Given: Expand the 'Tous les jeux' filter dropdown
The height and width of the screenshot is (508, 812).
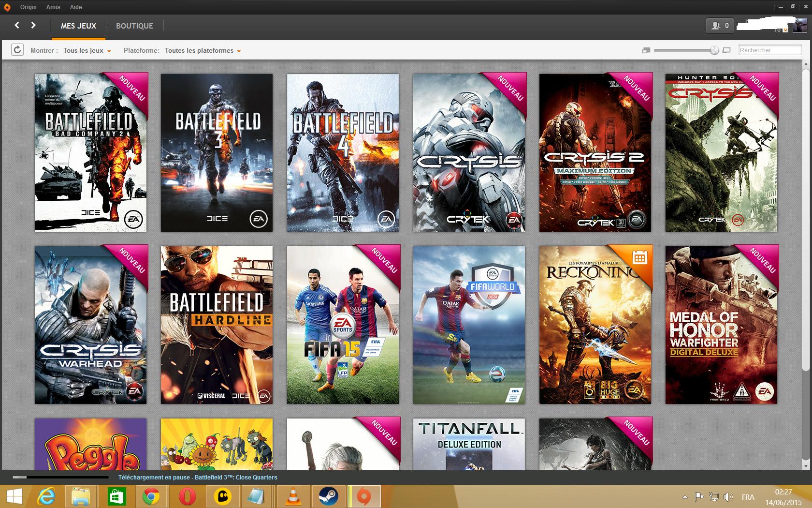Looking at the screenshot, I should (87, 50).
